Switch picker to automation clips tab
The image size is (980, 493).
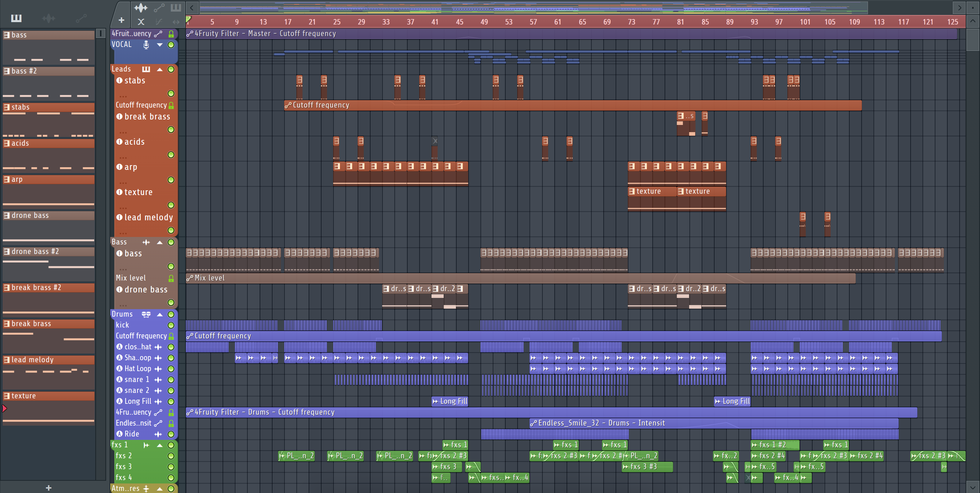click(x=81, y=18)
